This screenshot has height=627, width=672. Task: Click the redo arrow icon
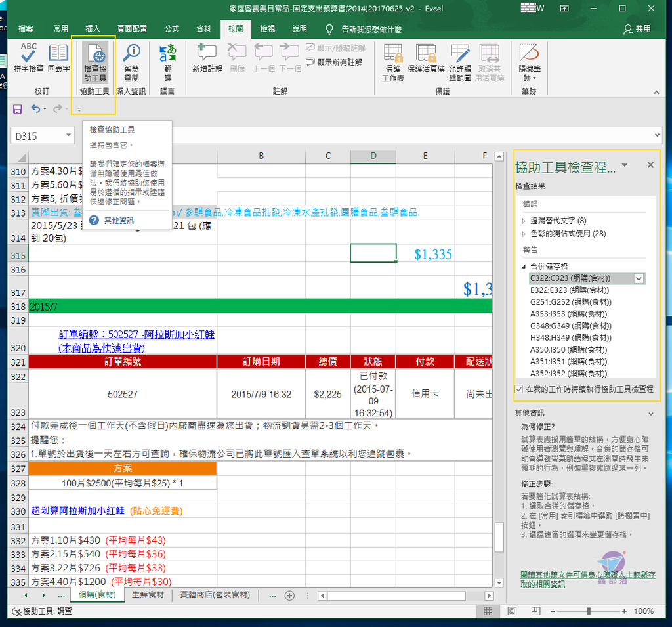[58, 109]
